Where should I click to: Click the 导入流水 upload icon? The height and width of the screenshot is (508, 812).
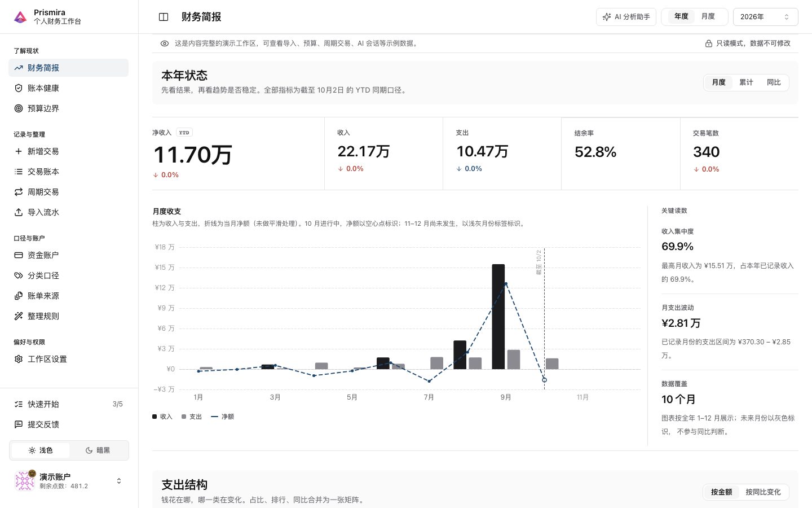[x=19, y=212]
